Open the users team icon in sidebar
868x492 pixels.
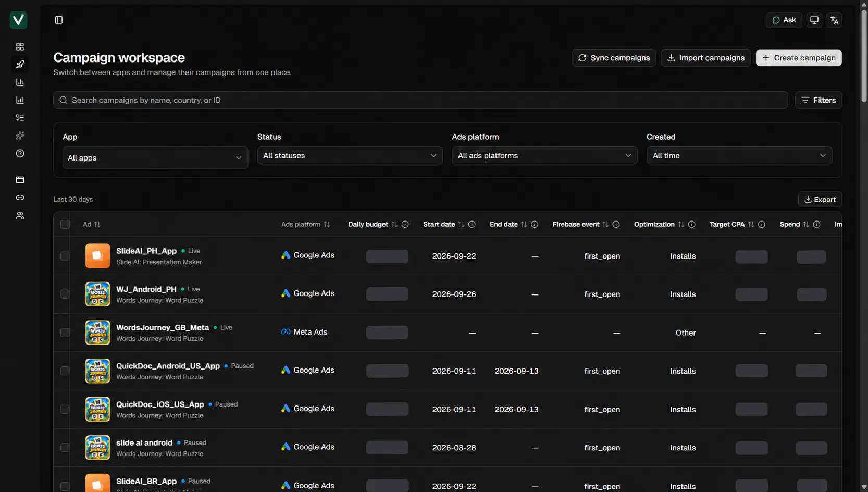[20, 215]
